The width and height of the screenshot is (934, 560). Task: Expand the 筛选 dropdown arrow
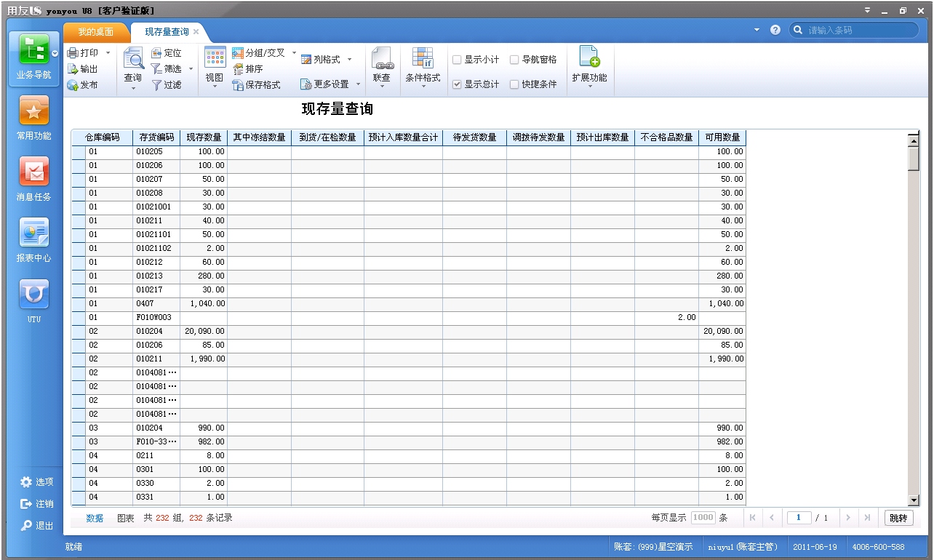click(191, 69)
